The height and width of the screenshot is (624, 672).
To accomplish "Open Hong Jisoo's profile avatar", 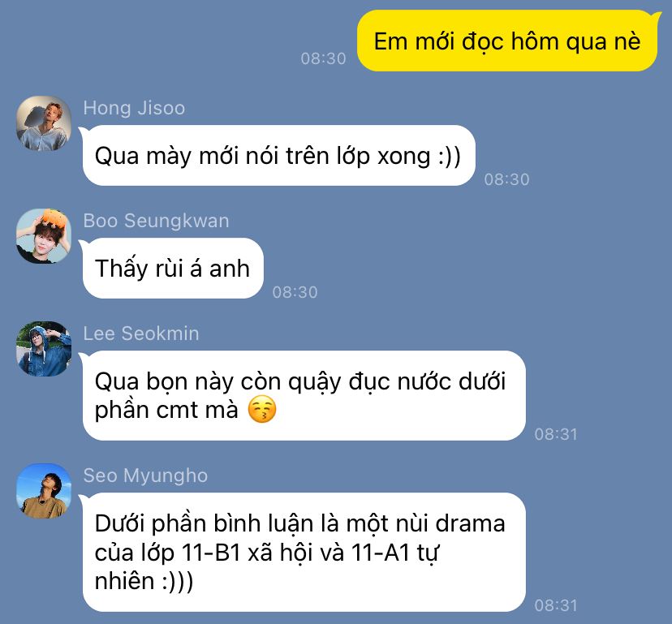I will (x=44, y=123).
